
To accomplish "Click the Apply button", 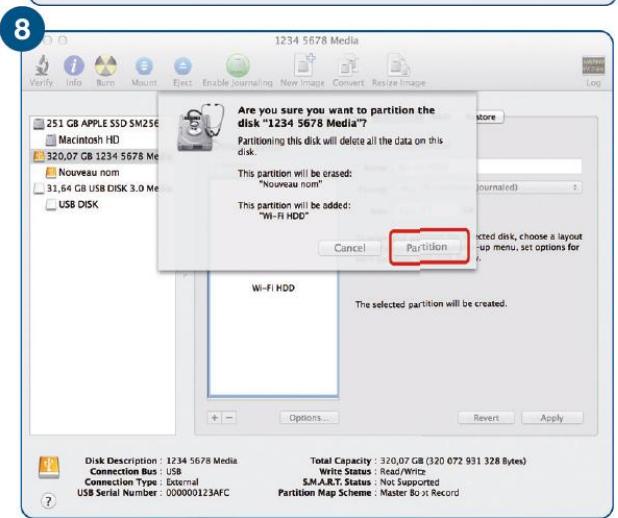I will tap(552, 418).
